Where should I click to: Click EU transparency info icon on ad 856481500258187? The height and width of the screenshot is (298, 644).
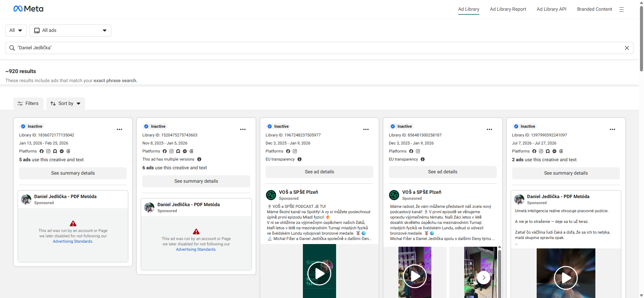point(423,159)
